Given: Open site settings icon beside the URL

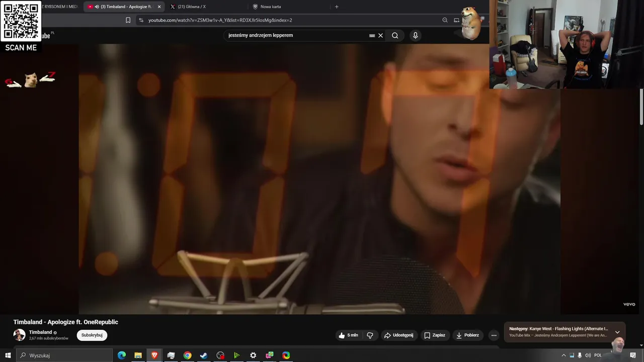Looking at the screenshot, I should tap(141, 20).
